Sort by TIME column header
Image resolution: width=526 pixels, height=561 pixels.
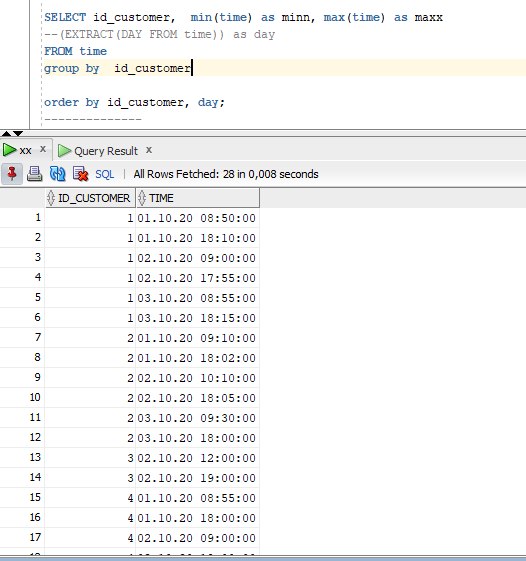[198, 198]
